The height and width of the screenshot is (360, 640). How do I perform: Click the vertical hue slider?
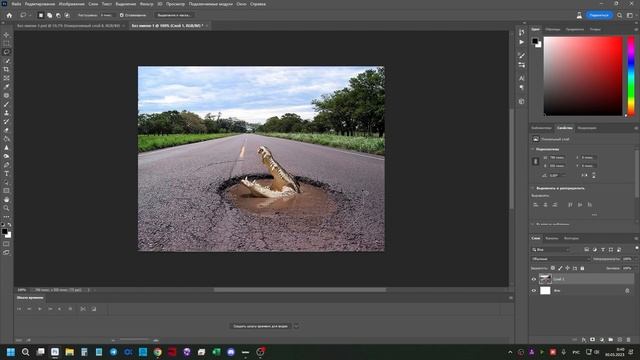(x=631, y=76)
